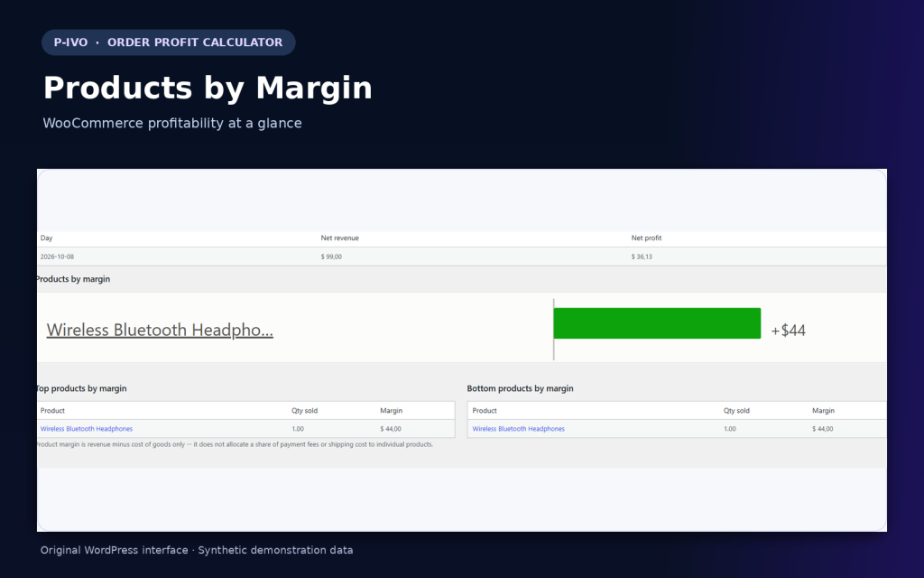Viewport: 924px width, 578px height.
Task: Click $ 44,00 margin in Bottom products table
Action: pos(823,429)
